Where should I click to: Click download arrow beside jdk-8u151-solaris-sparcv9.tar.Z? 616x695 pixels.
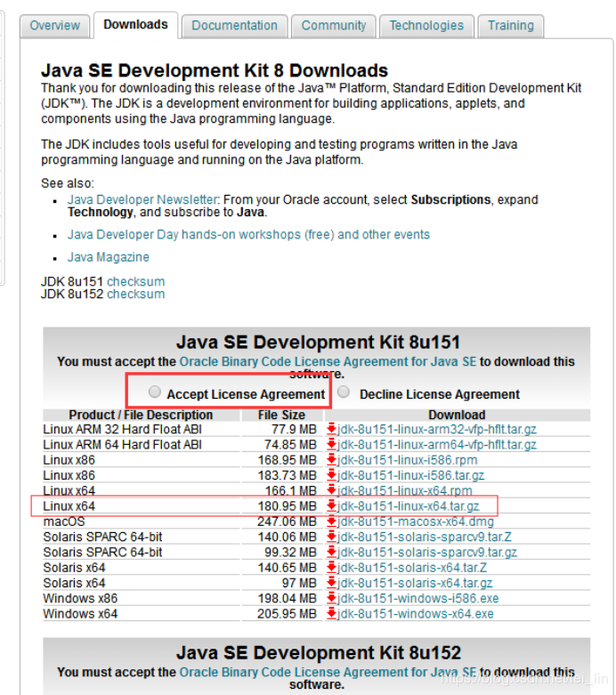click(x=331, y=537)
